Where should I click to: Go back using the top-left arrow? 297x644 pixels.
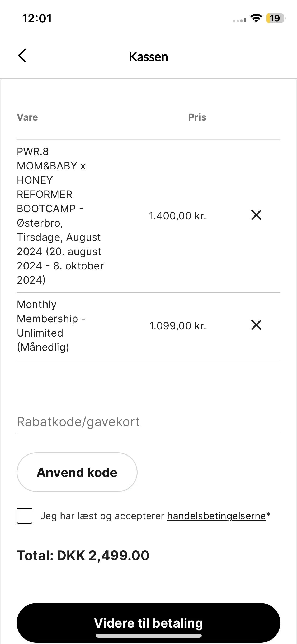(x=22, y=56)
